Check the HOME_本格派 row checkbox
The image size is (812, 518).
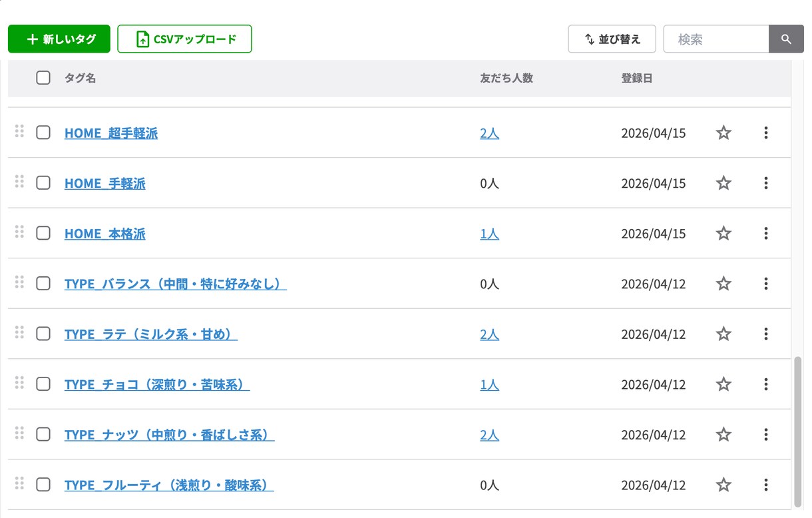coord(43,233)
